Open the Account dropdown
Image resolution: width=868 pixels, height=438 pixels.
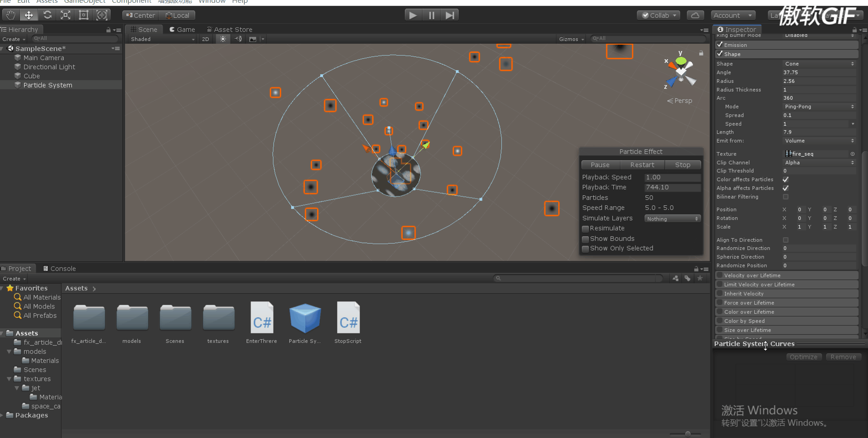click(733, 15)
